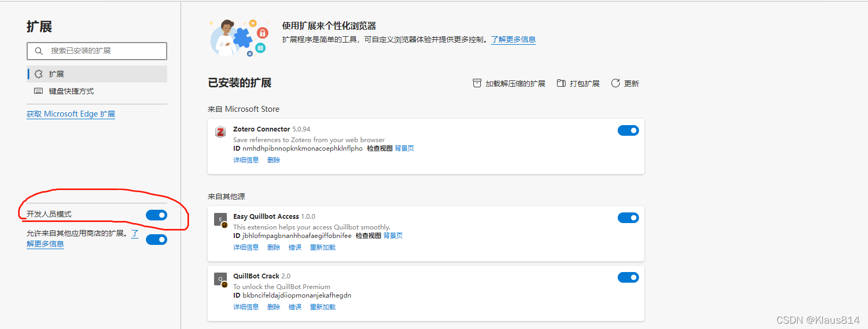Click QuillBot Crack ID bkbncifeldajdiiopmonanjekafhegdn
Image resolution: width=868 pixels, height=329 pixels.
tap(292, 295)
